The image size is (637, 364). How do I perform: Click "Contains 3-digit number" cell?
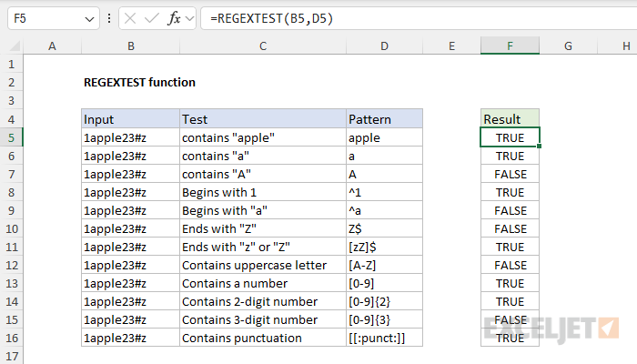[263, 319]
